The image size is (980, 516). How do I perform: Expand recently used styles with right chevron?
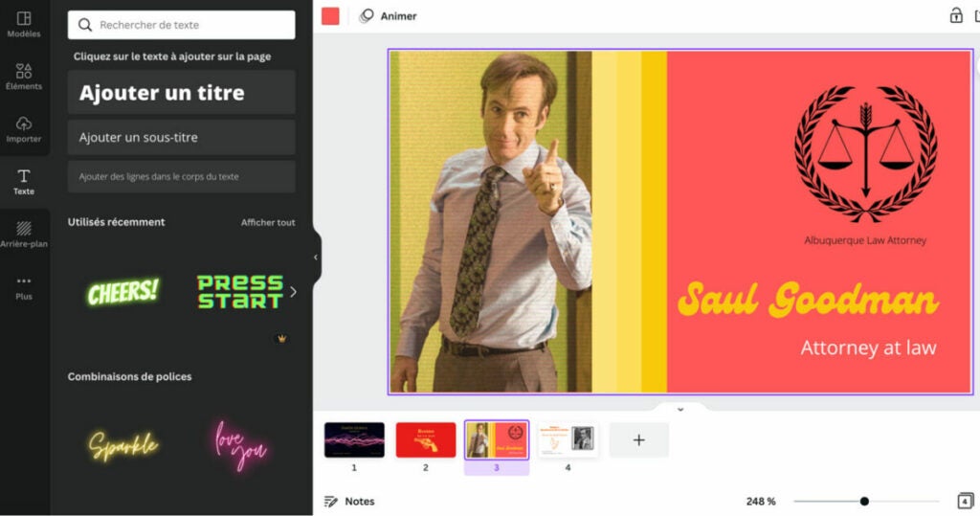click(293, 292)
